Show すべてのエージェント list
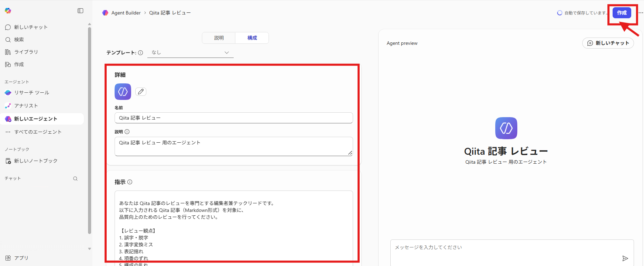The width and height of the screenshot is (644, 266). click(x=33, y=132)
